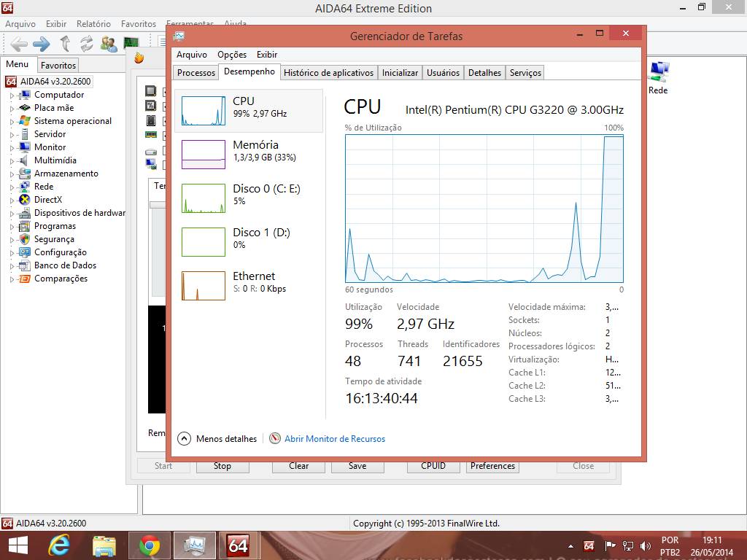747x560 pixels.
Task: Switch to AIDA64 via its taskbar icon
Action: [239, 545]
